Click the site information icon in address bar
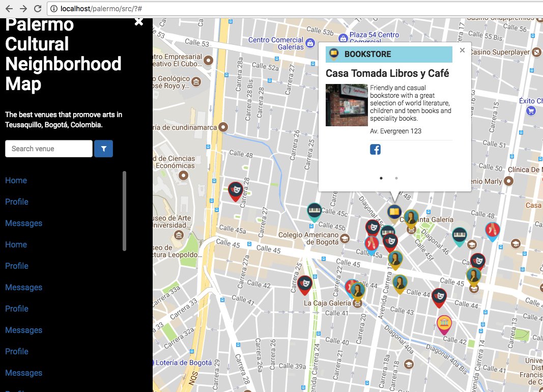The height and width of the screenshot is (392, 543). [x=54, y=9]
